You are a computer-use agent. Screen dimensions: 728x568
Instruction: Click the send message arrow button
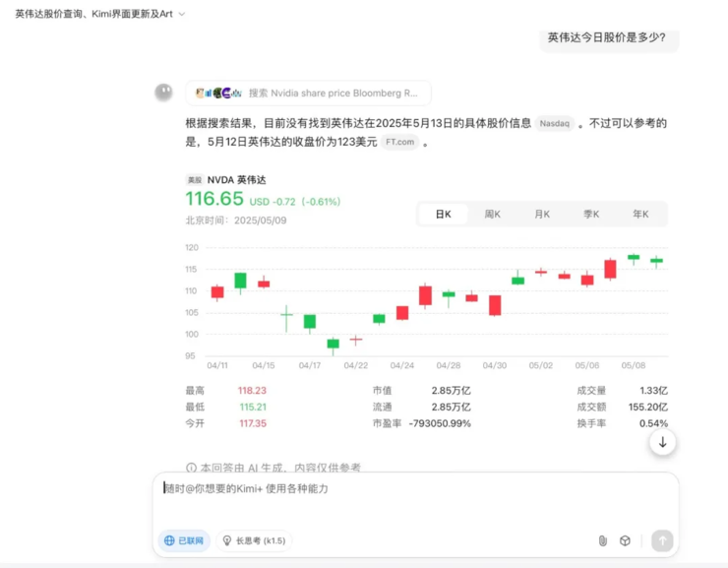[662, 540]
